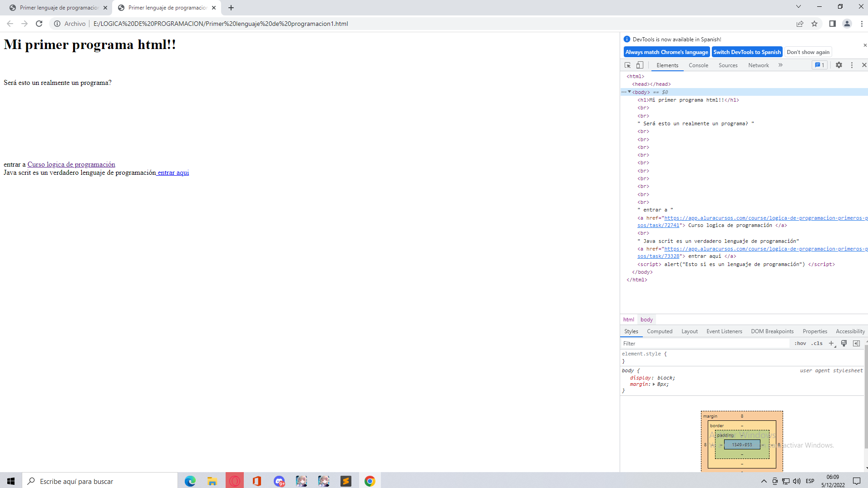The height and width of the screenshot is (488, 868).
Task: Click the Windows taskbar search box
Action: click(x=100, y=481)
